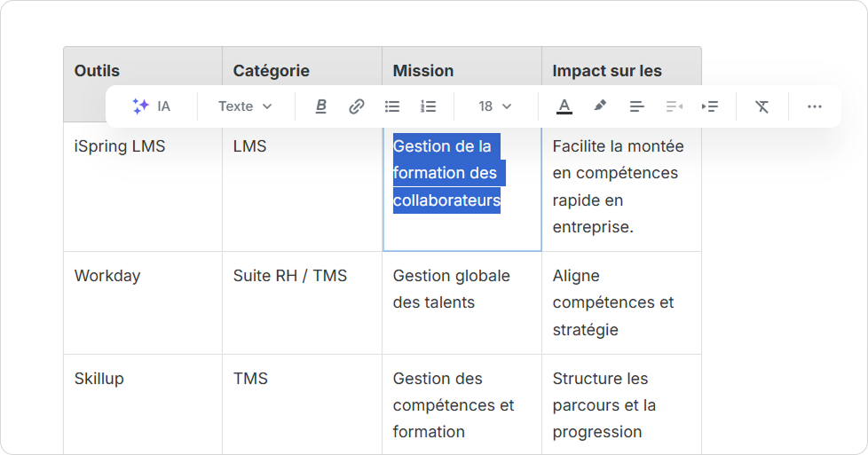The width and height of the screenshot is (868, 455).
Task: Toggle bold formatting on selected text
Action: tap(321, 106)
